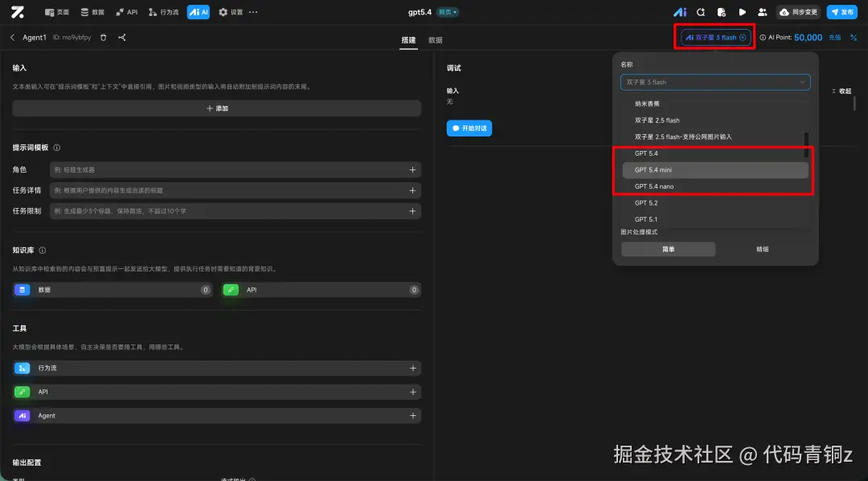Open 设置 settings in top bar
The width and height of the screenshot is (868, 481).
click(231, 12)
